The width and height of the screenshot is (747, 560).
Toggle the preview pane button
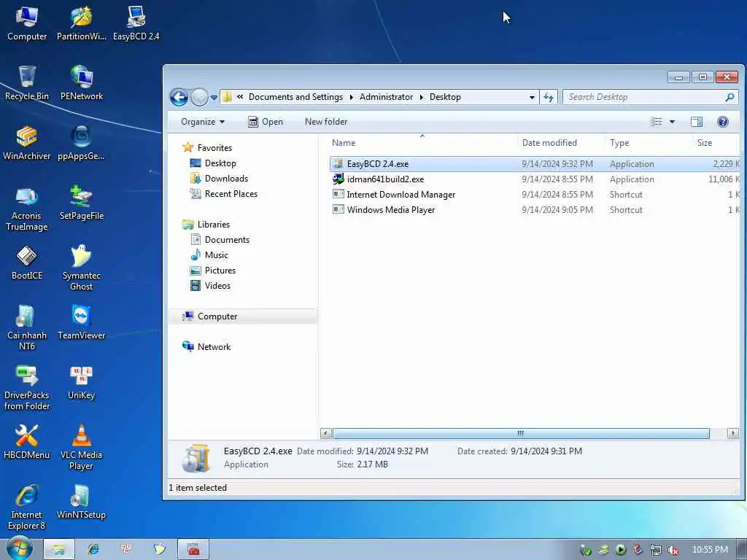(697, 122)
